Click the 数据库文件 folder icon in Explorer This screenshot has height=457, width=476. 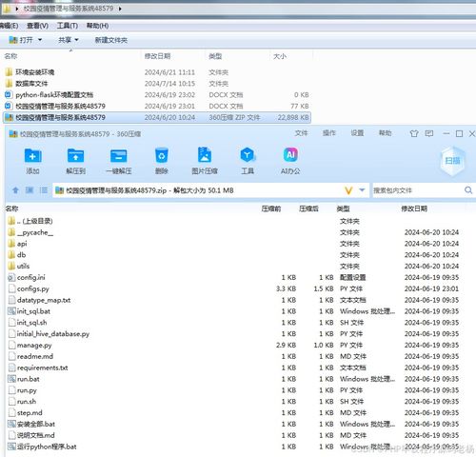click(9, 84)
